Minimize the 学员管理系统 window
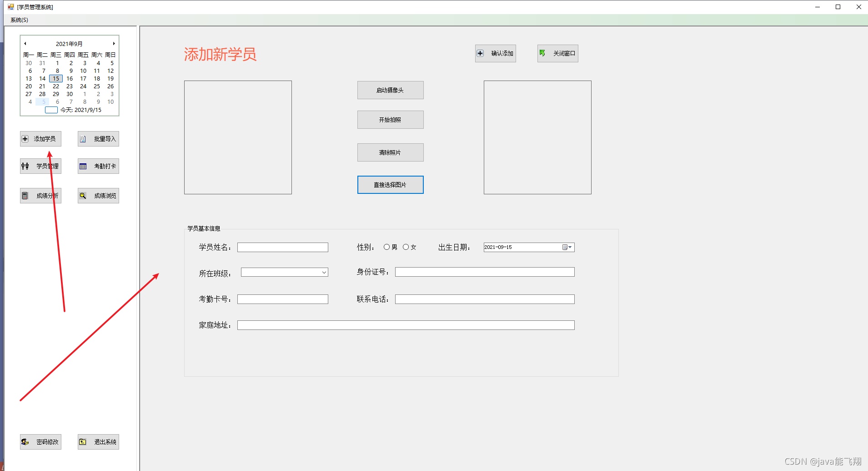 coord(818,7)
